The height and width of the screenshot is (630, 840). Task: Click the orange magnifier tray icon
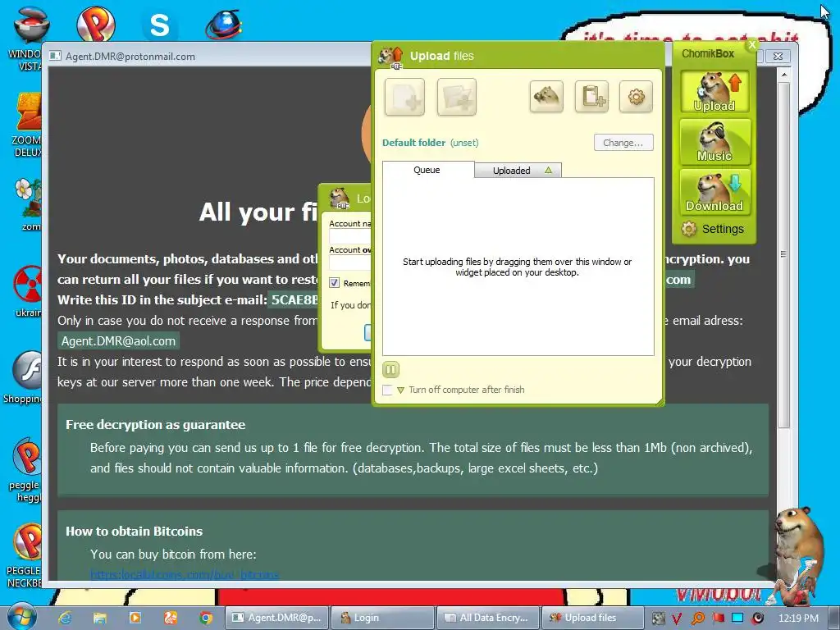pos(697,619)
